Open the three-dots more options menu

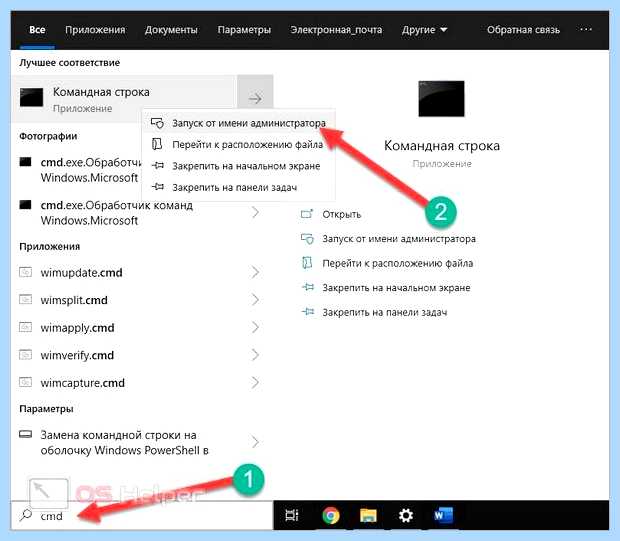(x=586, y=29)
